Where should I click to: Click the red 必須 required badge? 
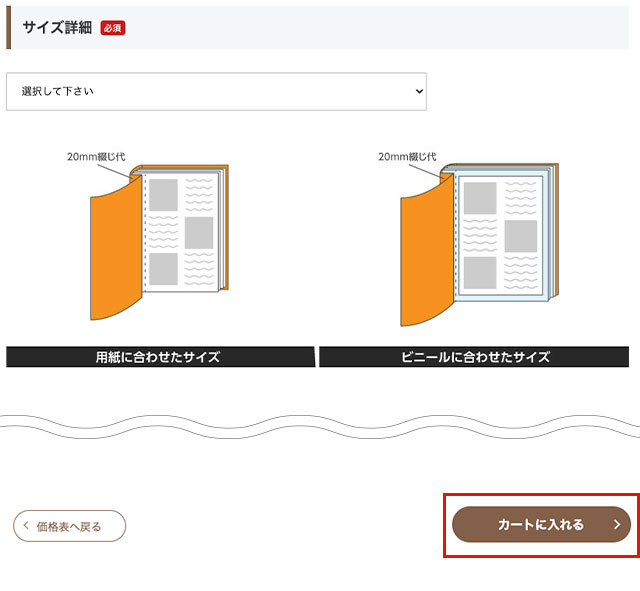(113, 28)
